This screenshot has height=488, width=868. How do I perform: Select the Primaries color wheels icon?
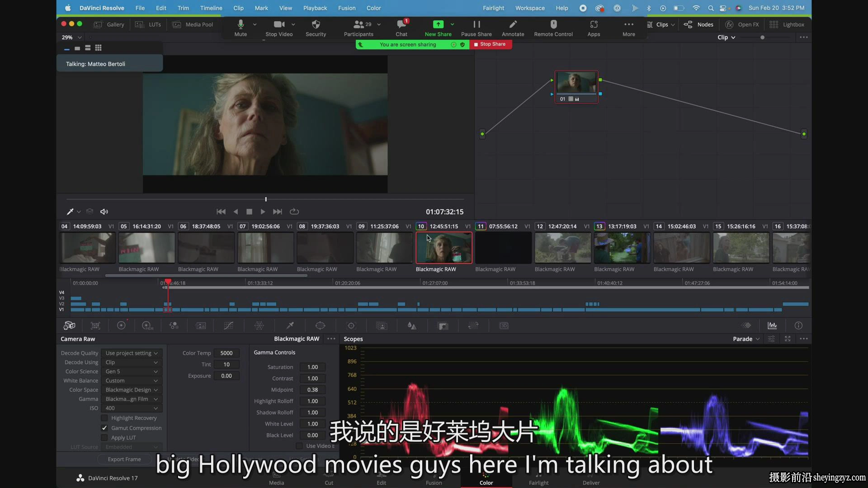coord(121,325)
